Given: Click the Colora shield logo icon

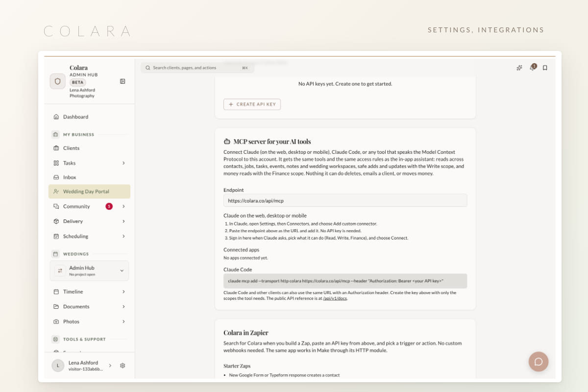Looking at the screenshot, I should coord(57,81).
